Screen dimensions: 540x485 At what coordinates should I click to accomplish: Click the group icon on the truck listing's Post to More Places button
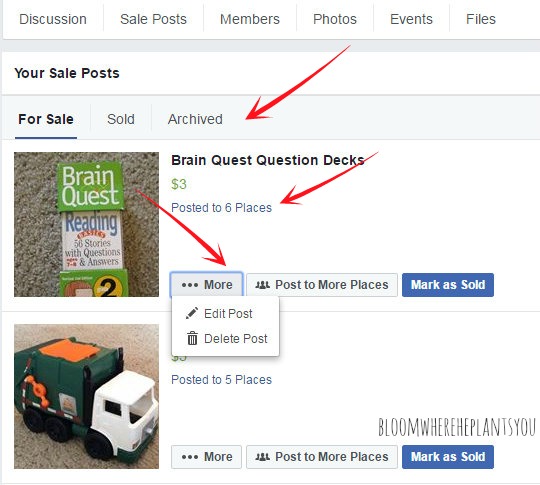tap(262, 457)
